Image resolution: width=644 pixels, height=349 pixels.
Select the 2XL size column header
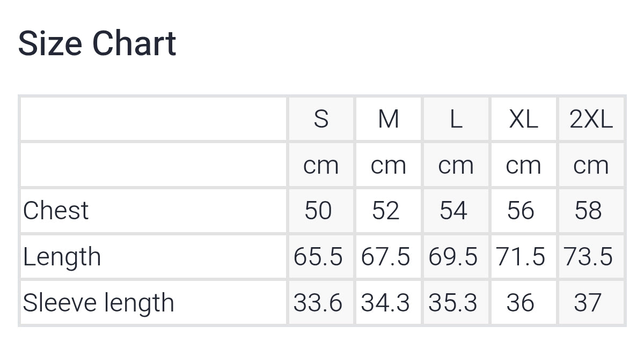click(591, 119)
